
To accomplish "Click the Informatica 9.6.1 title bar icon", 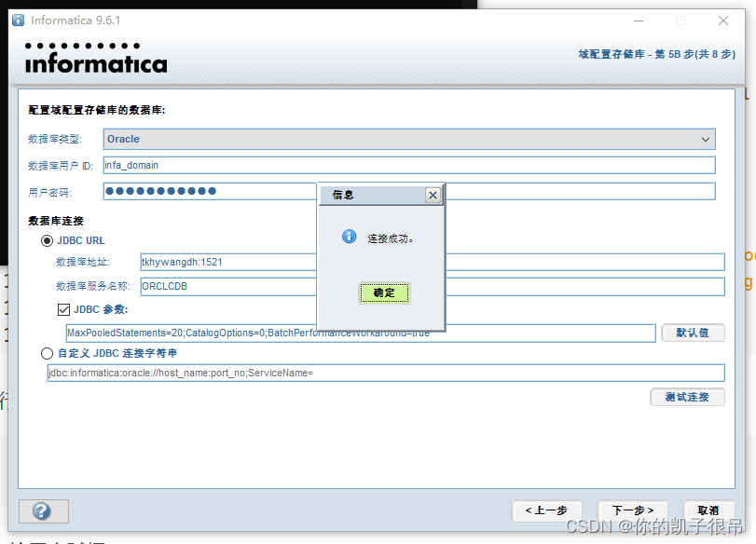I will click(x=19, y=20).
